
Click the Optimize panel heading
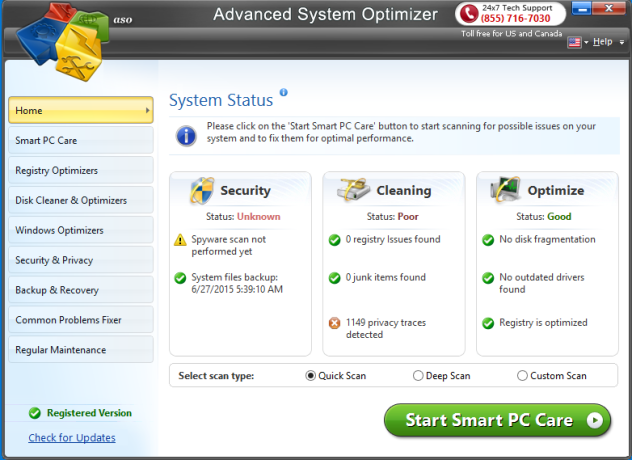coord(556,190)
